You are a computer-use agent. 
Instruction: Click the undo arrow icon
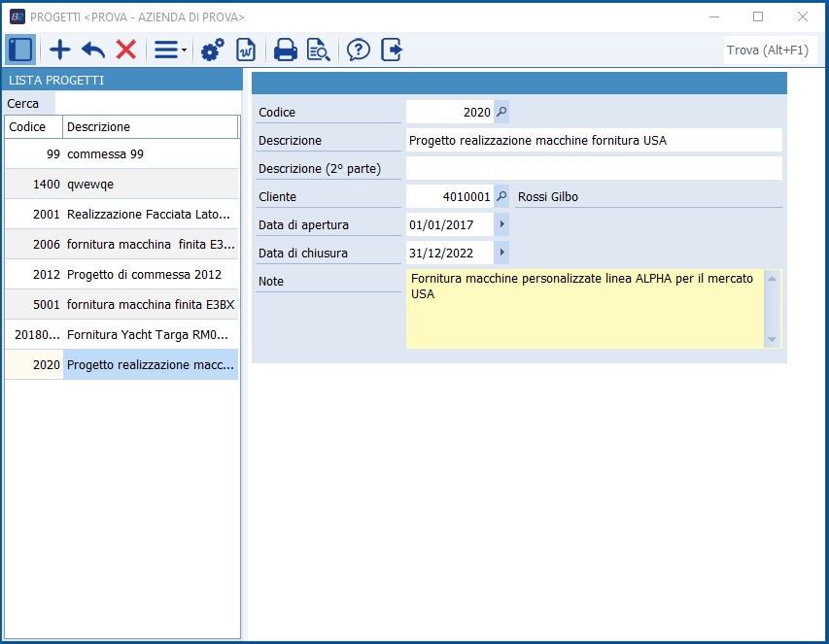[93, 50]
